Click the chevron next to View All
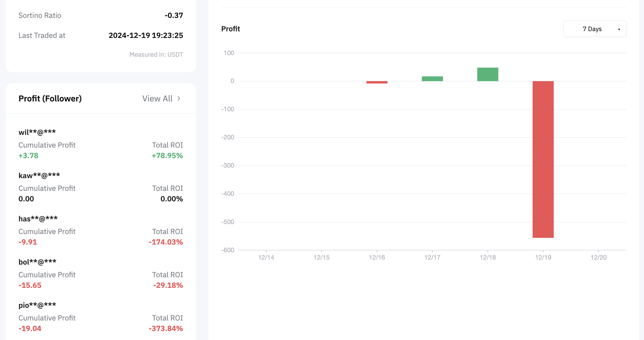The image size is (644, 340). [x=179, y=99]
